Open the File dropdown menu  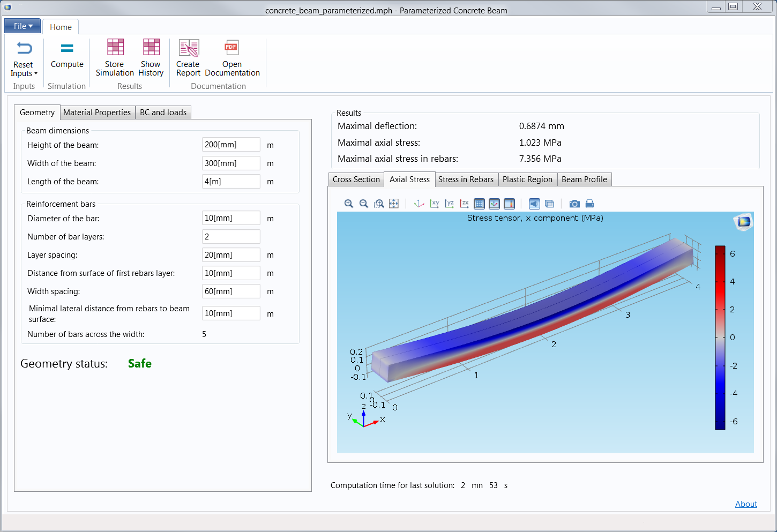(x=23, y=26)
